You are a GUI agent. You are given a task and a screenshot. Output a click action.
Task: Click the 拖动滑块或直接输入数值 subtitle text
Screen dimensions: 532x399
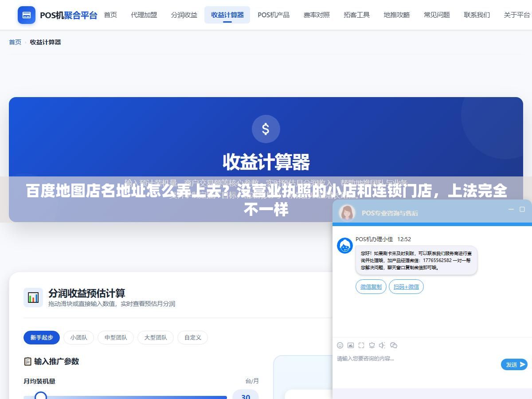tap(112, 304)
